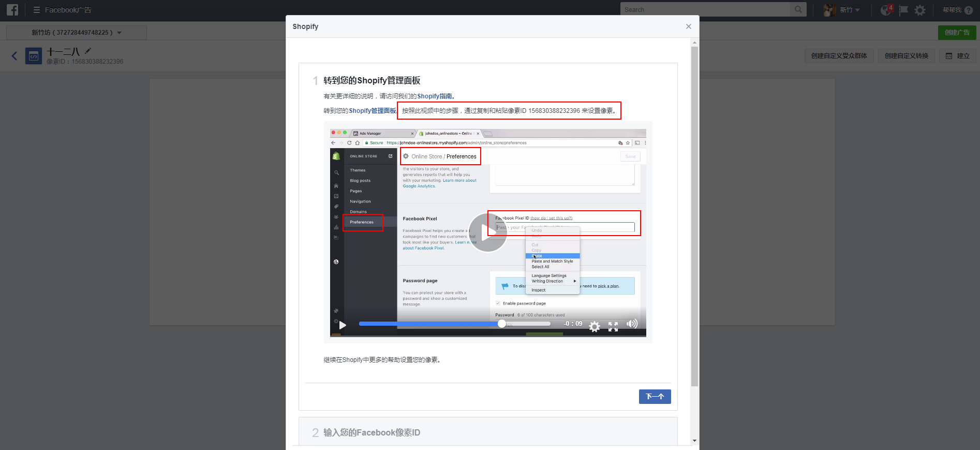Viewport: 980px width, 450px height.
Task: Play the video with center play button
Action: click(487, 233)
